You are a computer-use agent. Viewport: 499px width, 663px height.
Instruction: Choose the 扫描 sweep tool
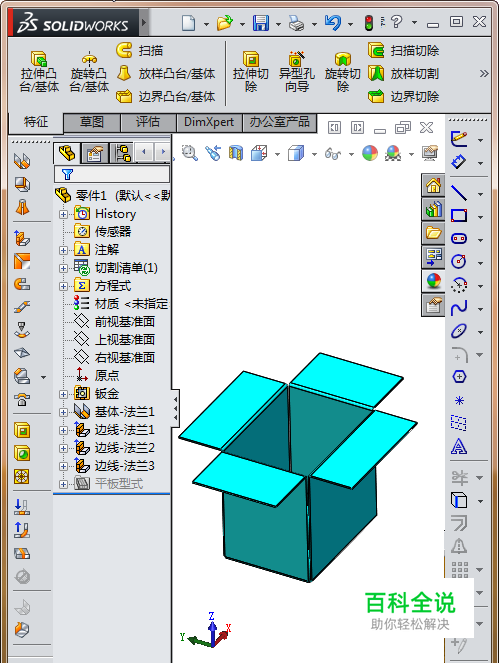140,50
